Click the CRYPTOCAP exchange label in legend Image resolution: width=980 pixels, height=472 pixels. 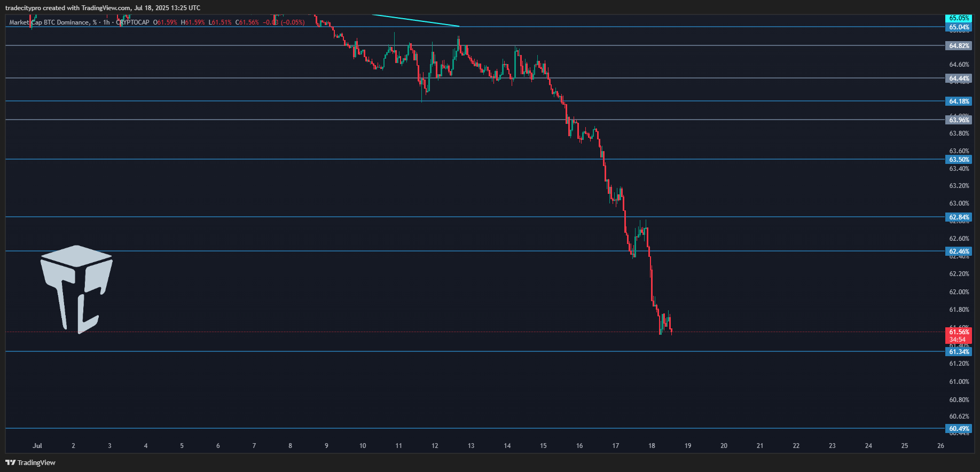pyautogui.click(x=132, y=22)
